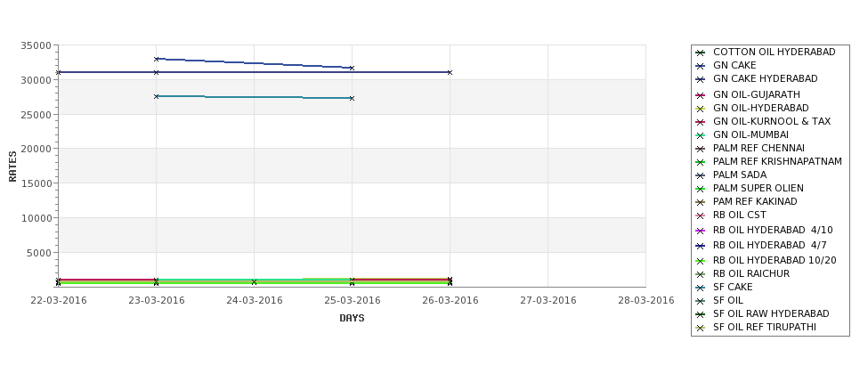Image resolution: width=868 pixels, height=382 pixels.
Task: Click the SF CAKE data point on 23-03-2016
Action: [x=156, y=96]
